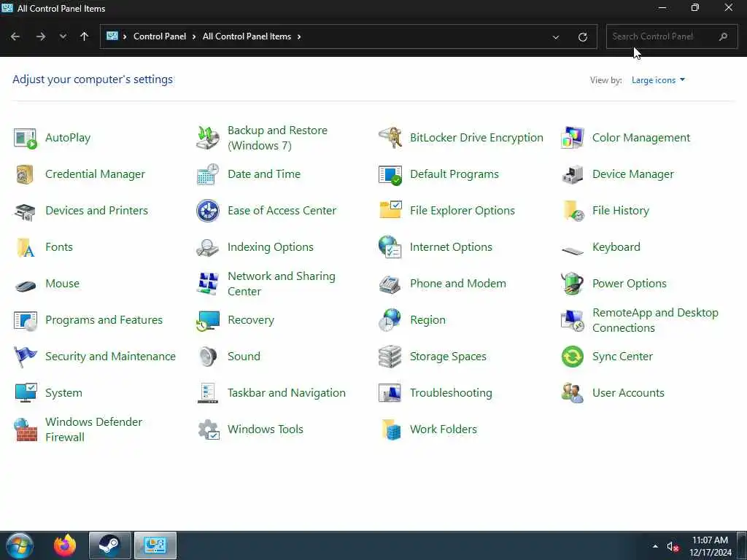Click the Sound speaker icon
This screenshot has height=560, width=747.
(x=208, y=357)
